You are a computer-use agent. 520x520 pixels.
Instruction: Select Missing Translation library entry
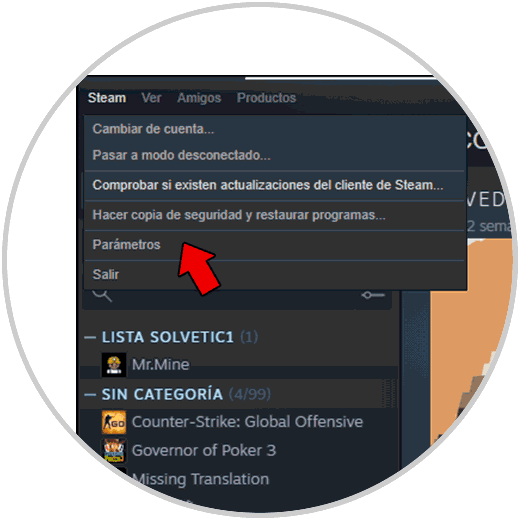click(x=200, y=479)
